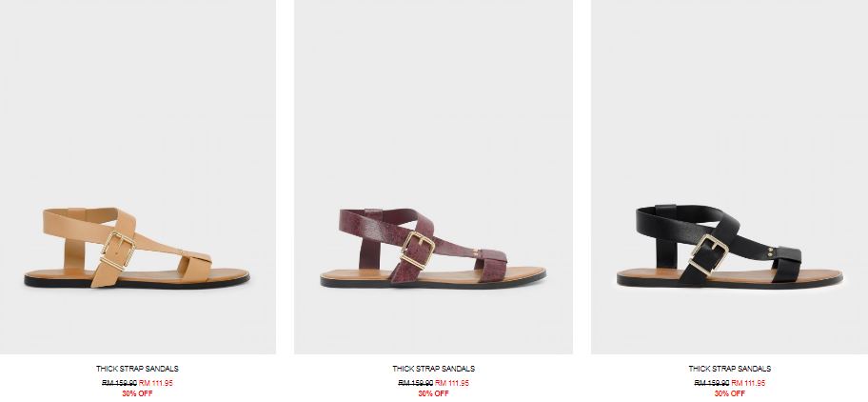Open the tan thick strap sandal image
The image size is (868, 402).
137,176
